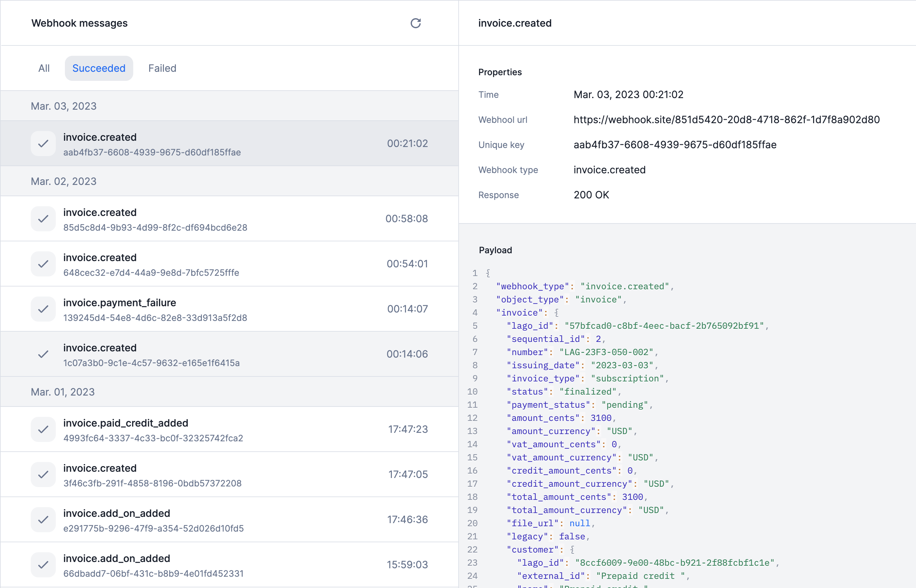Image resolution: width=916 pixels, height=588 pixels.
Task: Open invoice.created message at 00:14:06
Action: pyautogui.click(x=229, y=354)
